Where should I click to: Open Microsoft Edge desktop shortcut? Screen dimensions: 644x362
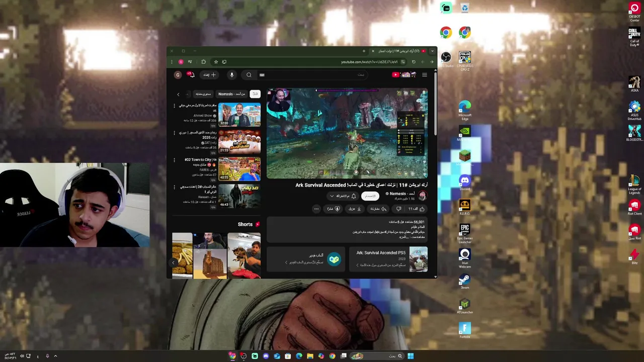tap(465, 110)
